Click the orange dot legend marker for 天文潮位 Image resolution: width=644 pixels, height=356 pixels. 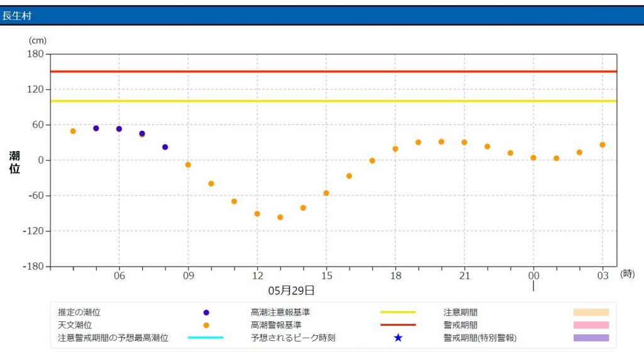[x=206, y=325]
